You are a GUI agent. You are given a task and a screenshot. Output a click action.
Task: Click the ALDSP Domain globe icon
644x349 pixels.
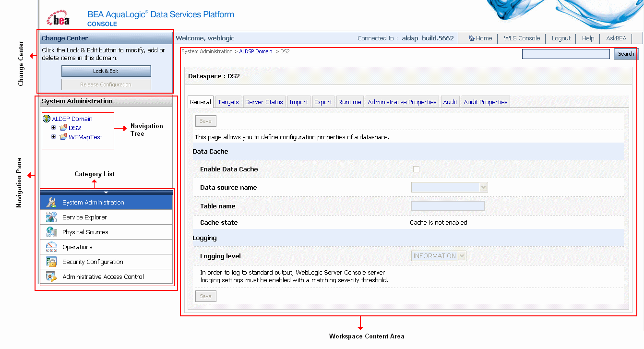47,119
